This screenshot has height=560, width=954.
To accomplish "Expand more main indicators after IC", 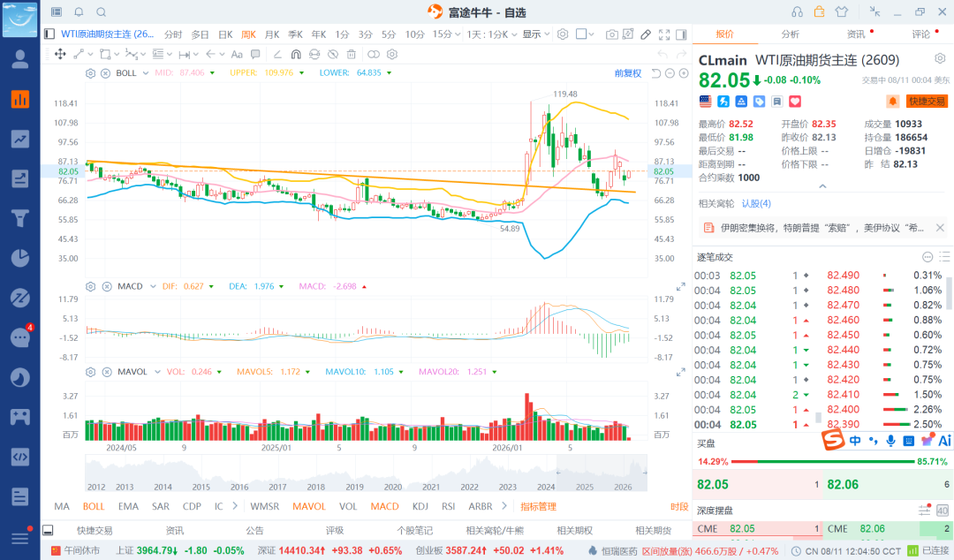I will click(235, 506).
